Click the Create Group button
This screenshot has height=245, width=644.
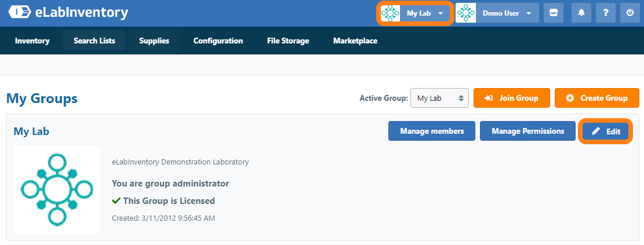click(x=596, y=98)
